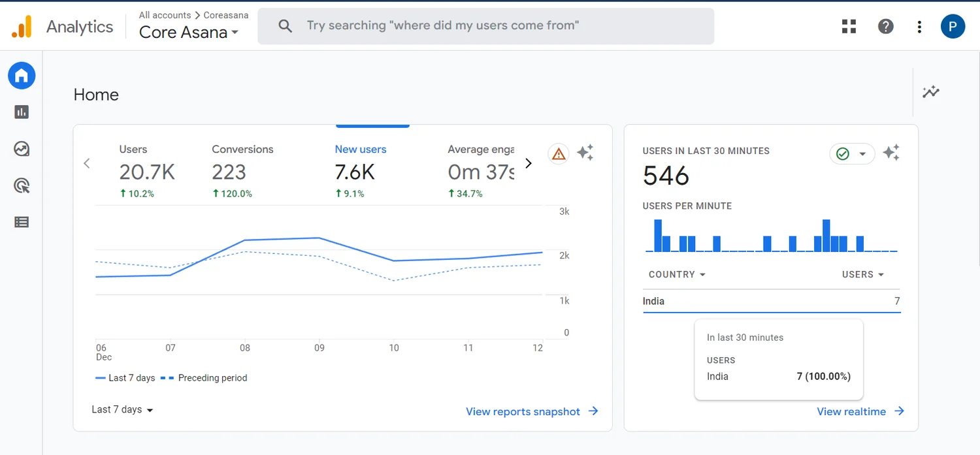The height and width of the screenshot is (455, 980).
Task: Open the Reports icon in sidebar
Action: [22, 112]
